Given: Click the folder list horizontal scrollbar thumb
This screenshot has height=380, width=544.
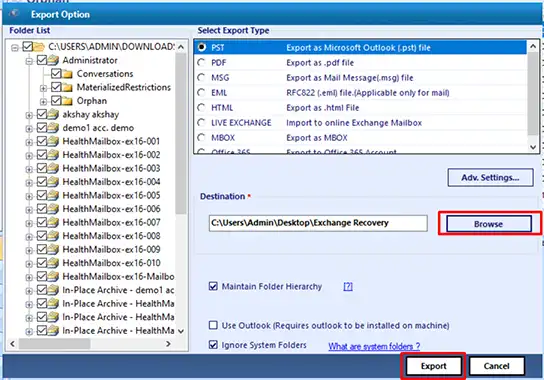Looking at the screenshot, I should (54, 344).
